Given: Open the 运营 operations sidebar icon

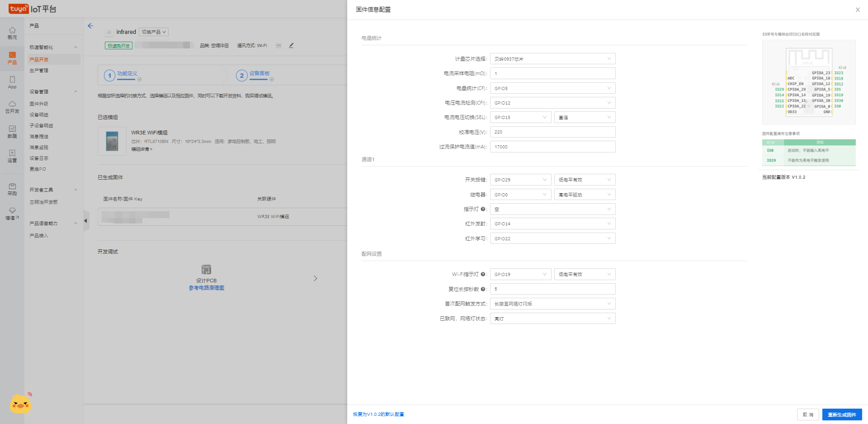Looking at the screenshot, I should click(12, 156).
